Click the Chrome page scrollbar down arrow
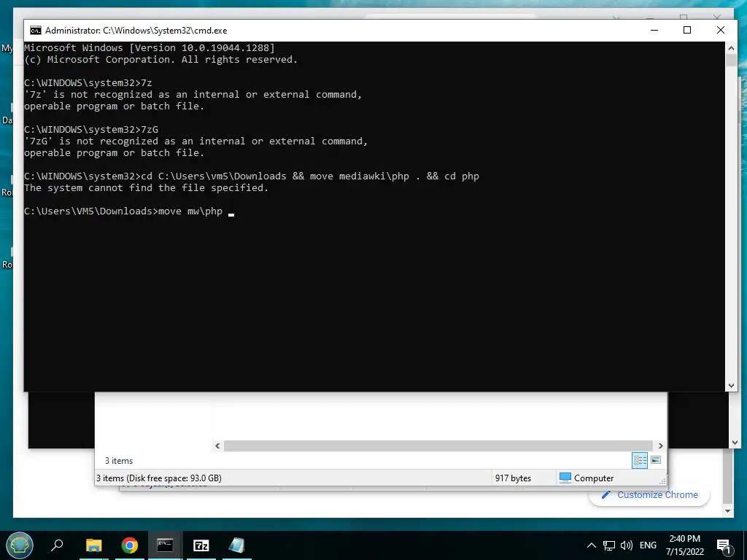747x560 pixels. tap(727, 511)
